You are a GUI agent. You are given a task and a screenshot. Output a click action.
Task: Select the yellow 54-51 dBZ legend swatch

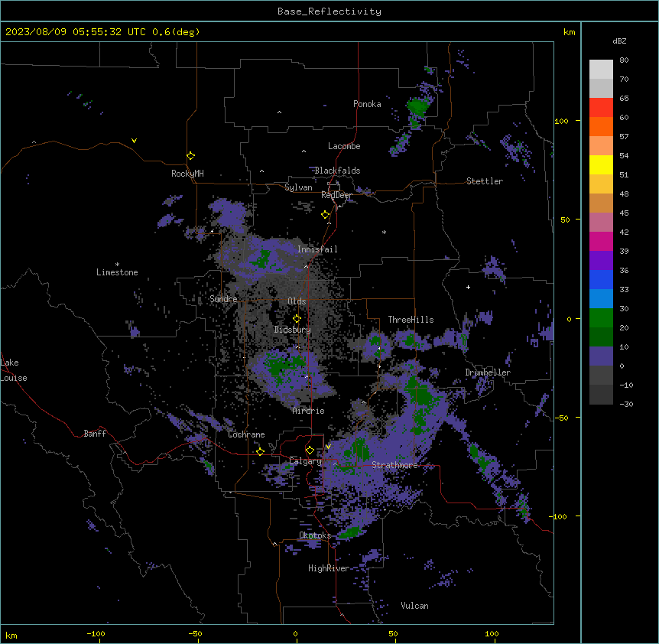601,165
